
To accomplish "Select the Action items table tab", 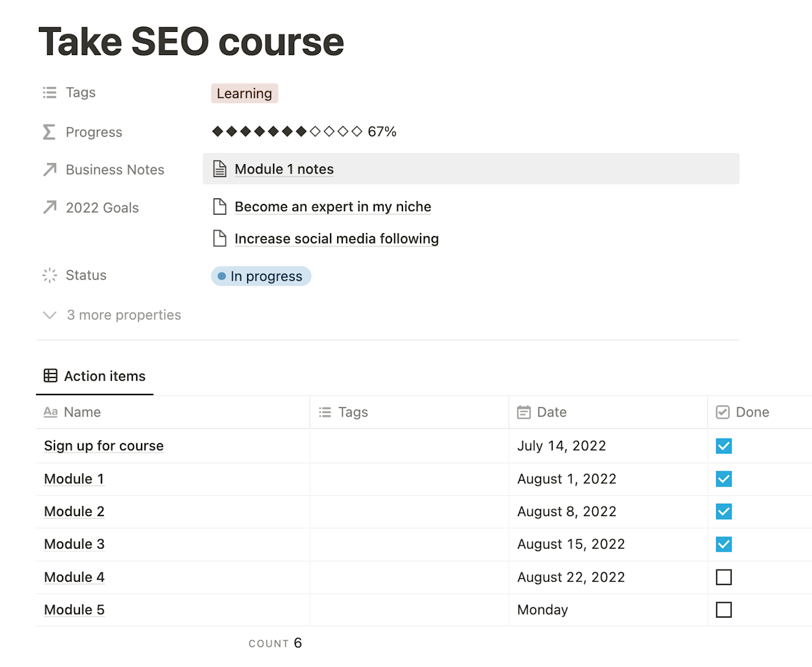I will pos(95,376).
